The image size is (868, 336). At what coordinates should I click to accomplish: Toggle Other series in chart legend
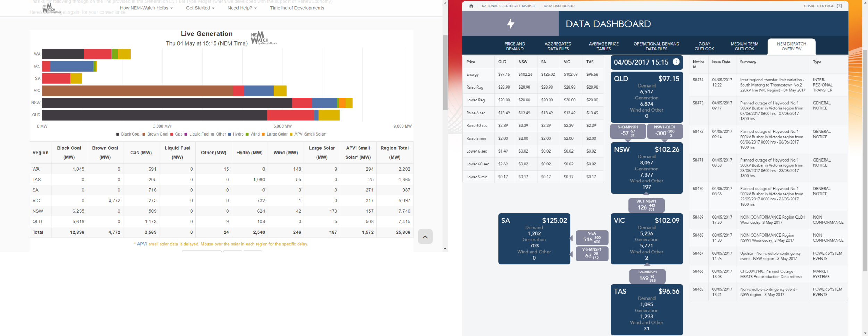click(219, 134)
